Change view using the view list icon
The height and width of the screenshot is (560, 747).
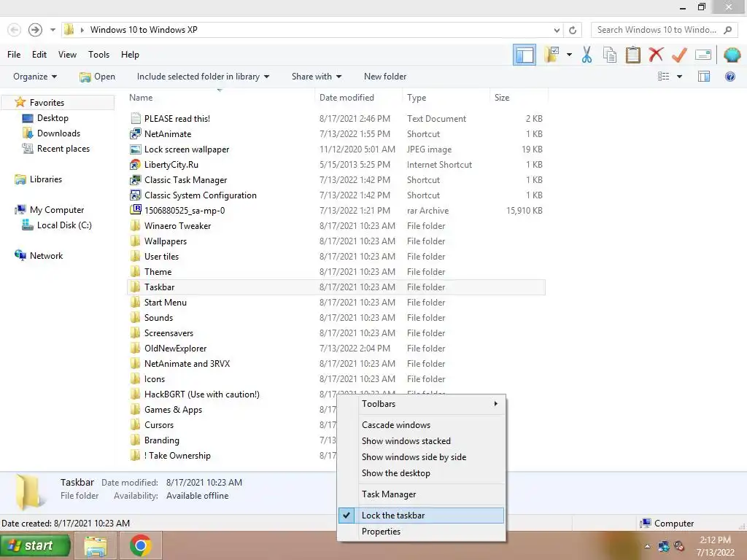point(663,76)
